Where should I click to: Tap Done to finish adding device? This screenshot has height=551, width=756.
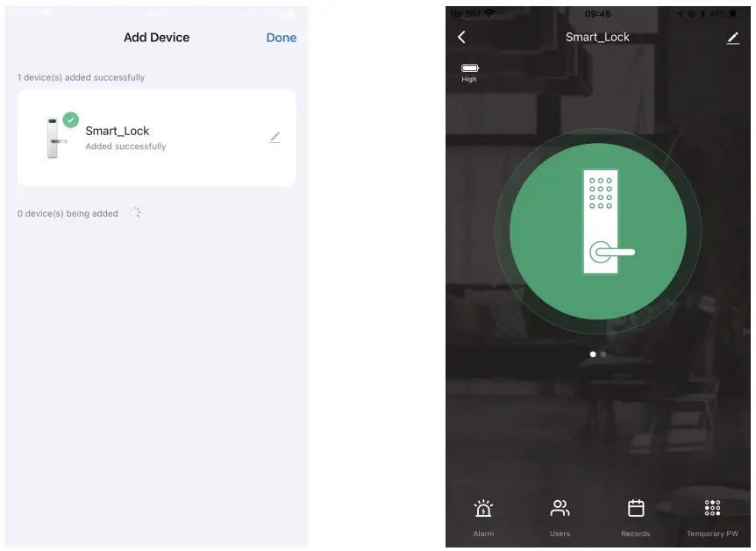[282, 38]
